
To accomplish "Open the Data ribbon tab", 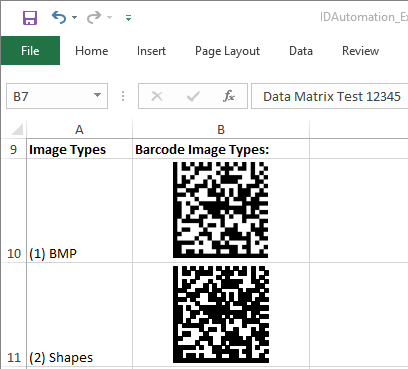I will click(301, 51).
